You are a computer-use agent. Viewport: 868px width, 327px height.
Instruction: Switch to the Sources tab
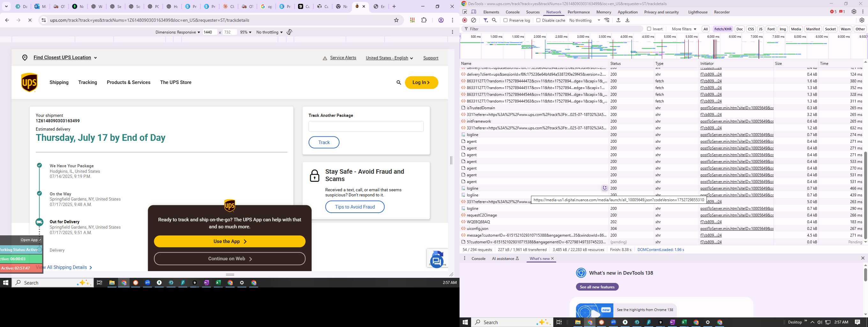(533, 12)
